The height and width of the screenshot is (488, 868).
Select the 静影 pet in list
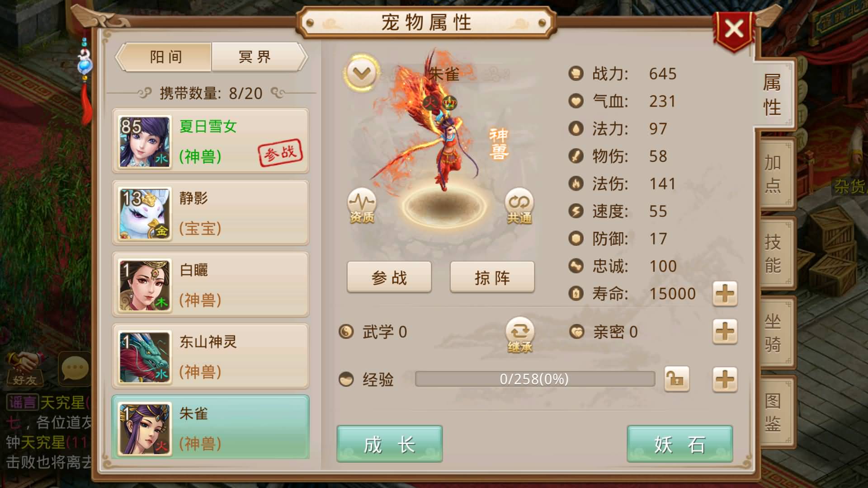pyautogui.click(x=211, y=213)
